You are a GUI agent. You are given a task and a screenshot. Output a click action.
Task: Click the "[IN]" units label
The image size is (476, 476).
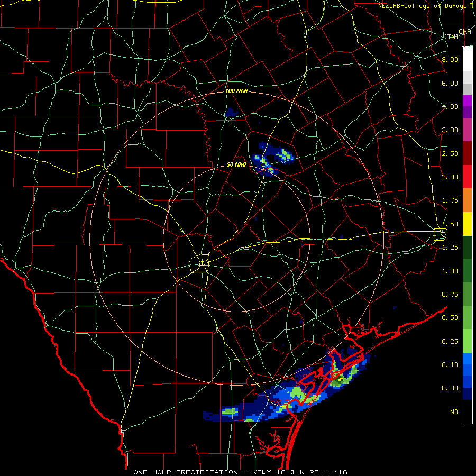pos(452,36)
